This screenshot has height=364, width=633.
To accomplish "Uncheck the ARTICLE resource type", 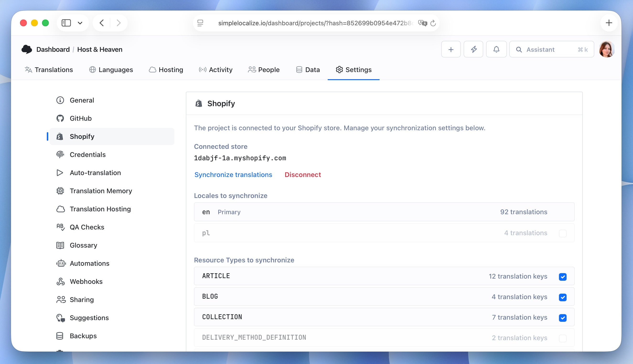I will [x=563, y=277].
